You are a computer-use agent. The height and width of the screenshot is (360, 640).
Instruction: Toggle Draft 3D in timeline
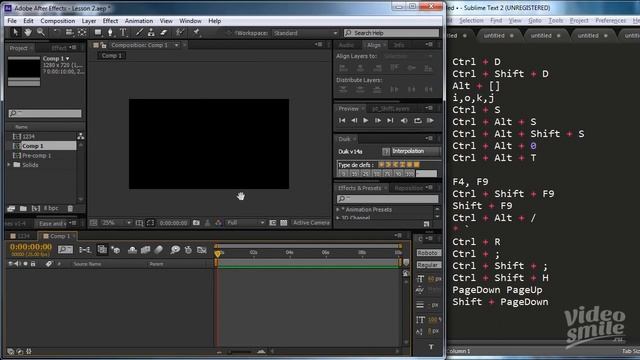click(x=116, y=250)
